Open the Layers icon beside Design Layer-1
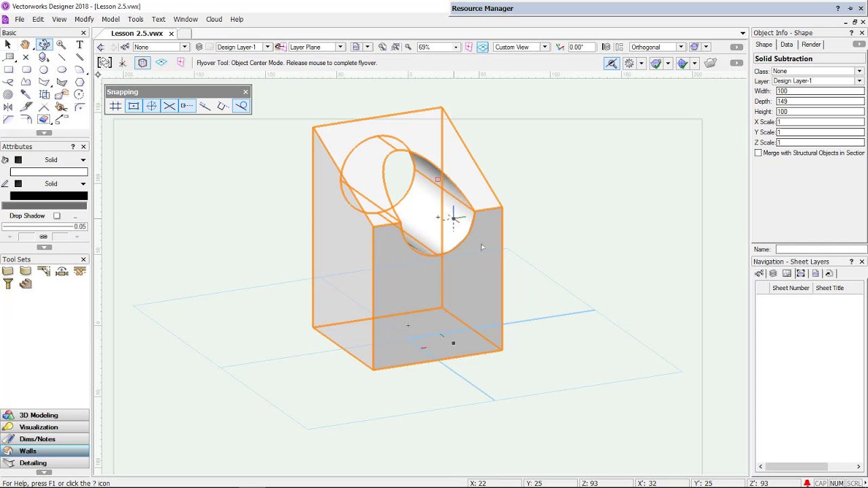Viewport: 868px width, 488px height. tap(199, 47)
